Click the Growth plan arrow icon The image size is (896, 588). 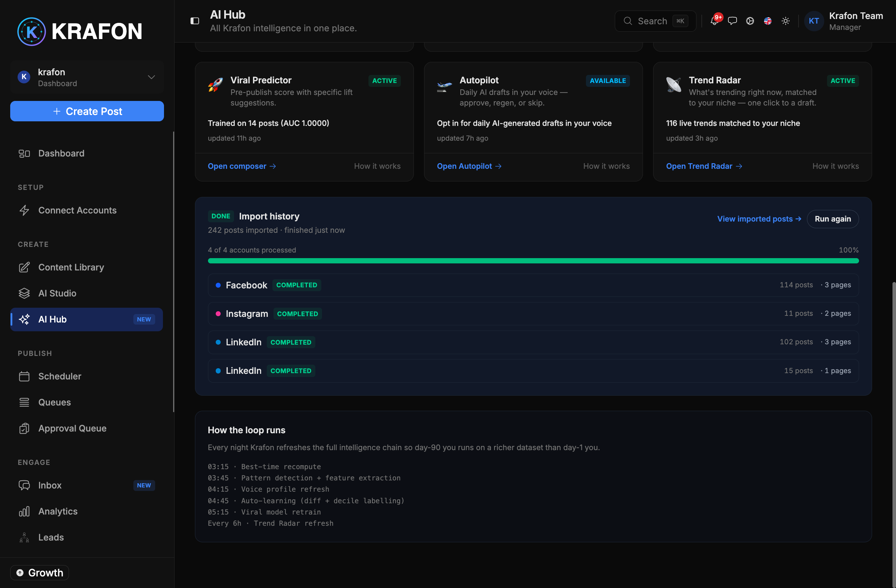coord(20,573)
